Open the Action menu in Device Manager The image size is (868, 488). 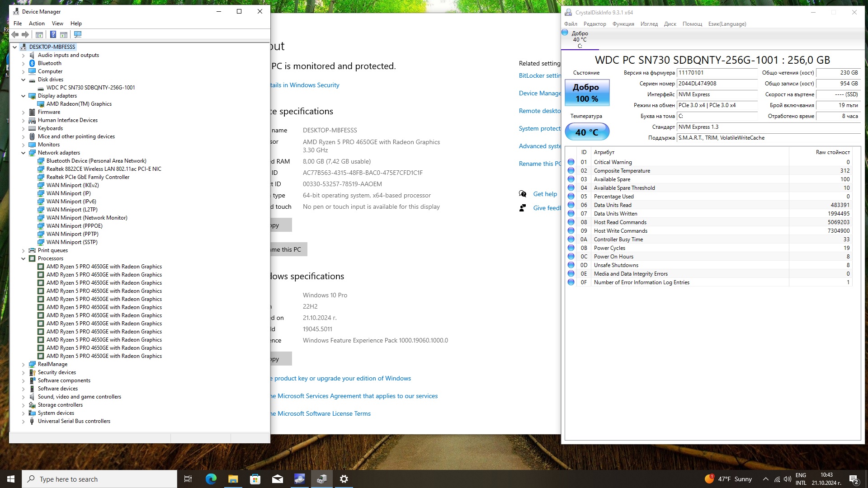37,23
